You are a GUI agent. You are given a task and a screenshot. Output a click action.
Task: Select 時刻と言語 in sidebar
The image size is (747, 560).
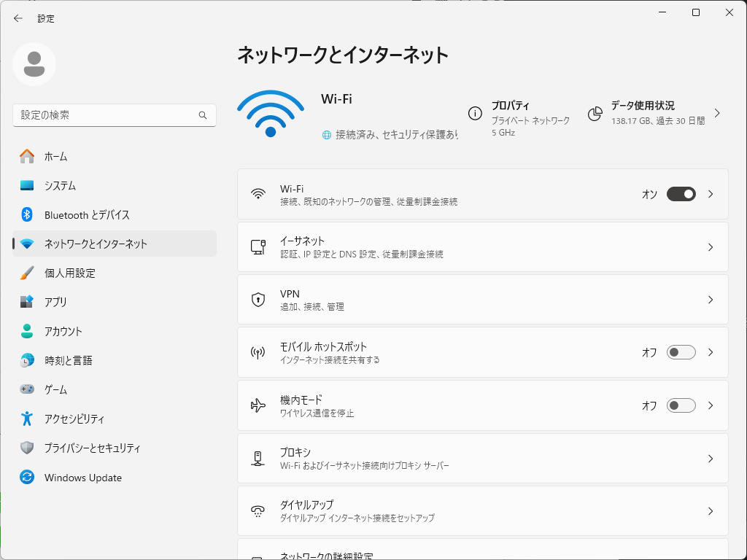[x=115, y=360]
